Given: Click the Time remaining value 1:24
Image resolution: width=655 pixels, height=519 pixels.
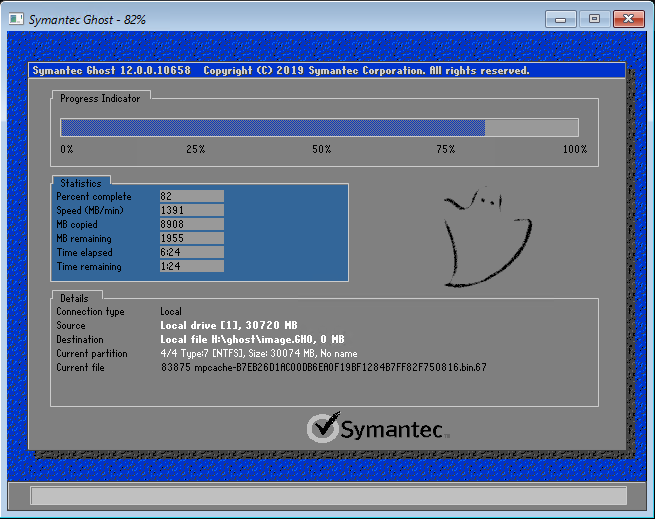Looking at the screenshot, I should tap(192, 266).
